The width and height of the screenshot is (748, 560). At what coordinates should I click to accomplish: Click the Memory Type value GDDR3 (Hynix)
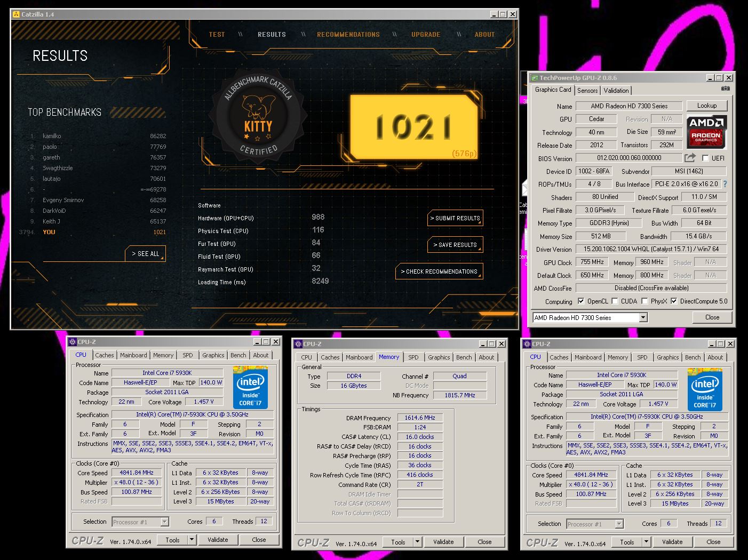point(609,223)
